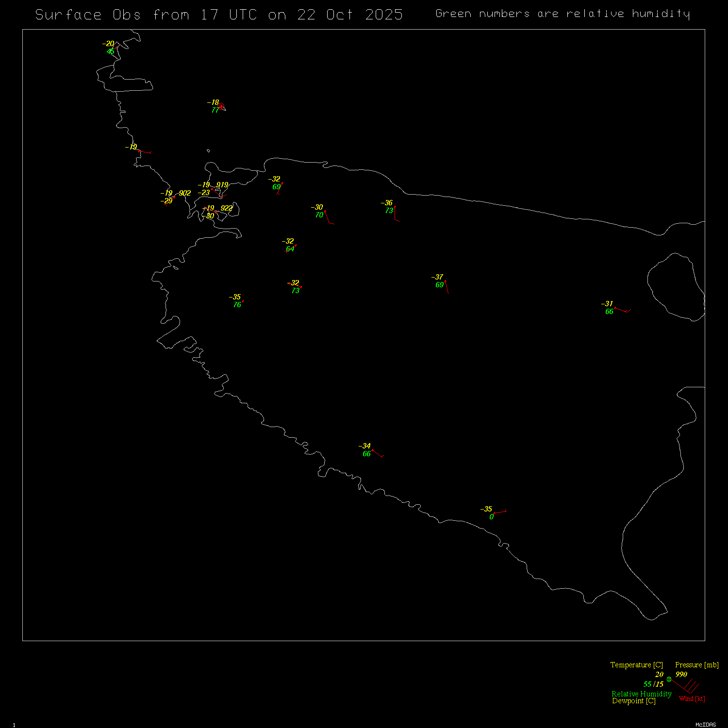Click the red wind barb in the legend

tap(685, 687)
